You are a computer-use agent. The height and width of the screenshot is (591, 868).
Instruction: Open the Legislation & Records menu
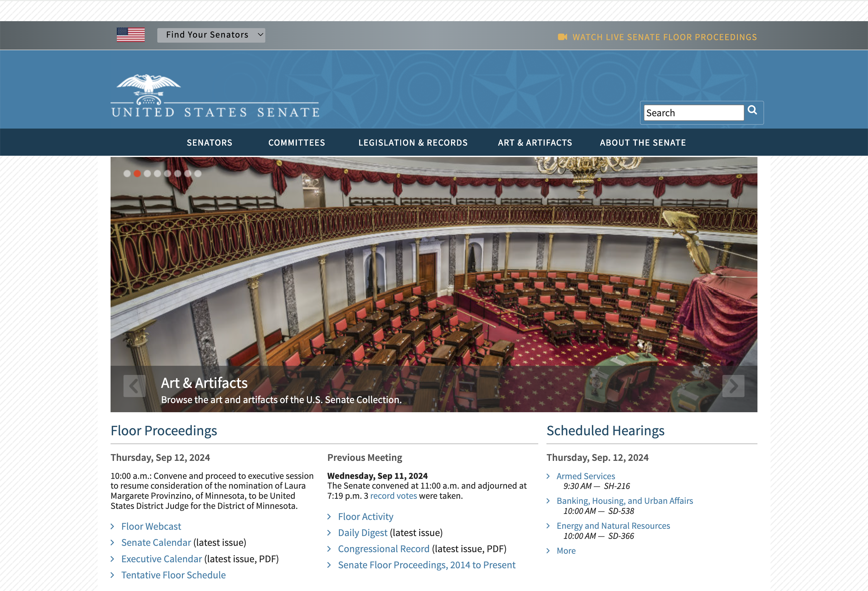tap(413, 143)
